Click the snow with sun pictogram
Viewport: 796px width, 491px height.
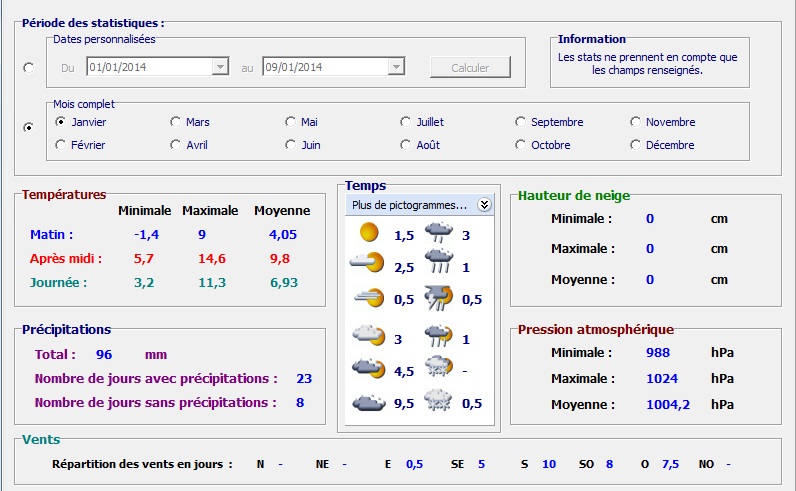[439, 367]
